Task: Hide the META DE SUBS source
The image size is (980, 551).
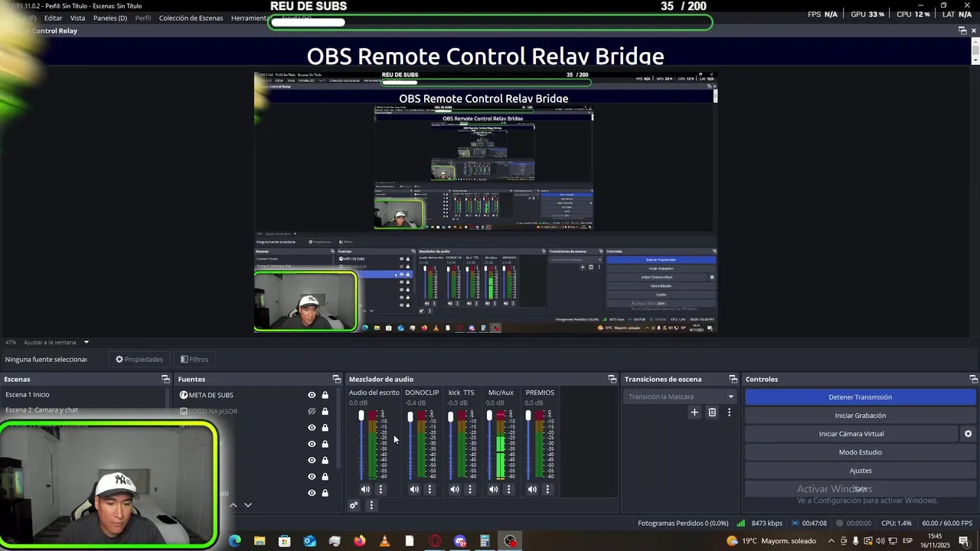Action: [x=312, y=395]
